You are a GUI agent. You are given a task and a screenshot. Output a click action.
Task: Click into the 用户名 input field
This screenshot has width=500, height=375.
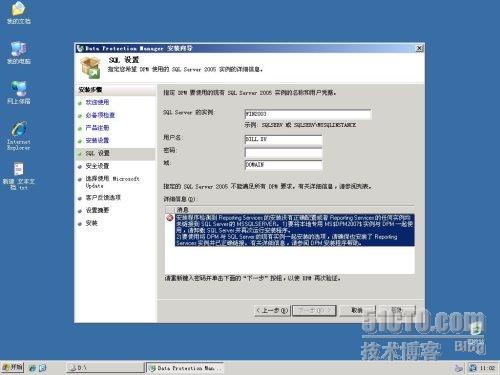(283, 139)
